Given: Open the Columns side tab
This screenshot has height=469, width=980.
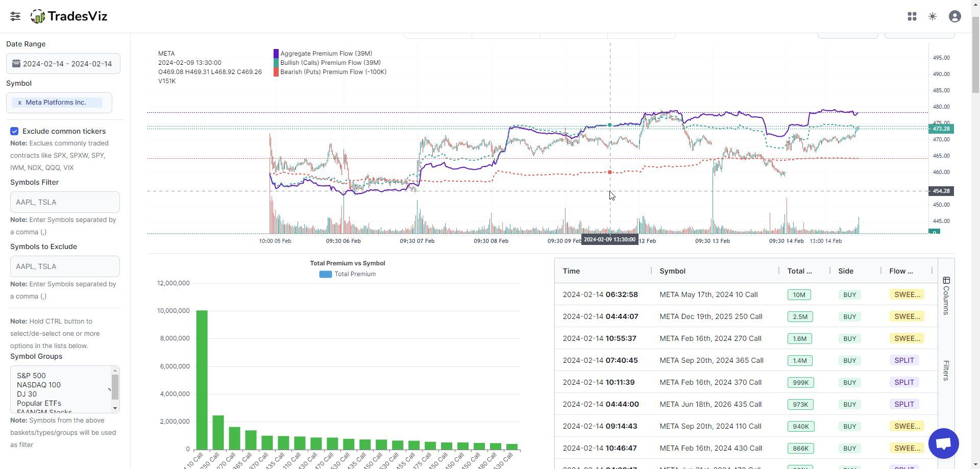Looking at the screenshot, I should 946,296.
